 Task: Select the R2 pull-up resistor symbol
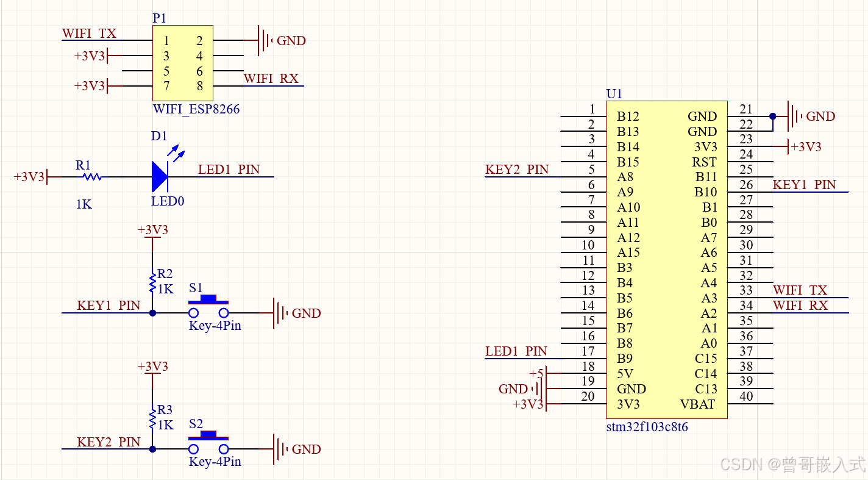pos(152,283)
